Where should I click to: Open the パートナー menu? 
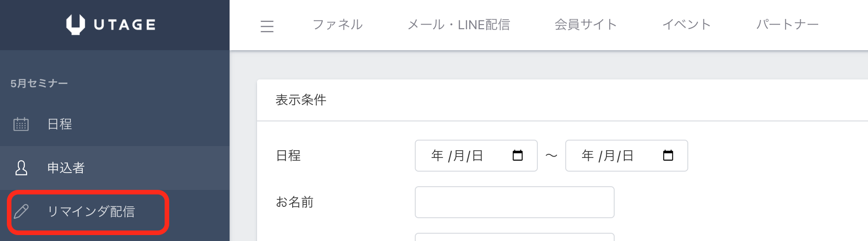coord(787,25)
